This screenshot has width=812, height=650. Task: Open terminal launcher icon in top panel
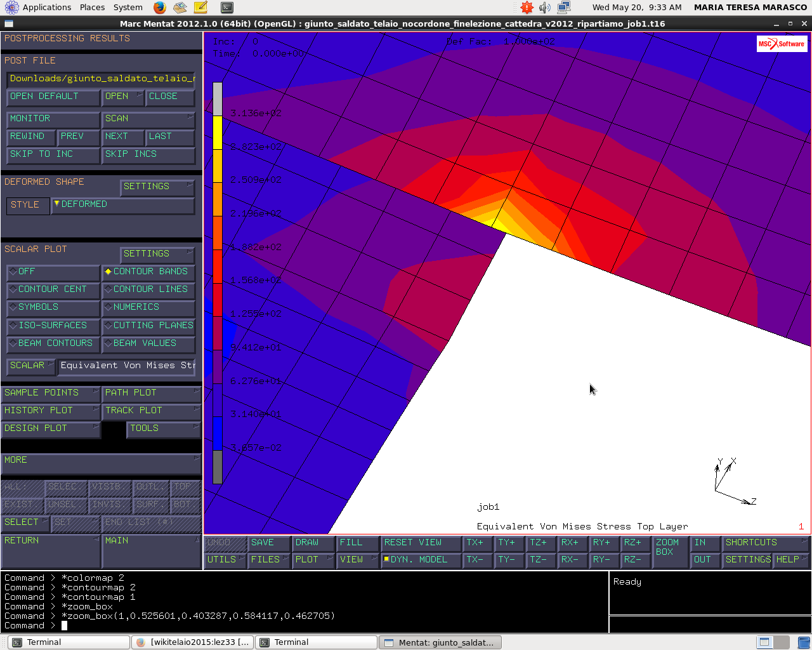226,8
